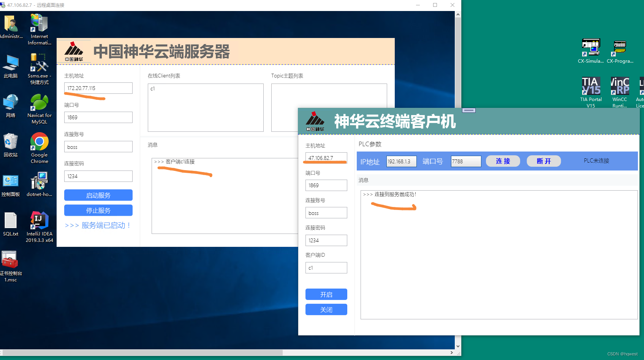
Task: Focus server 连接密码 field 1234
Action: (98, 176)
